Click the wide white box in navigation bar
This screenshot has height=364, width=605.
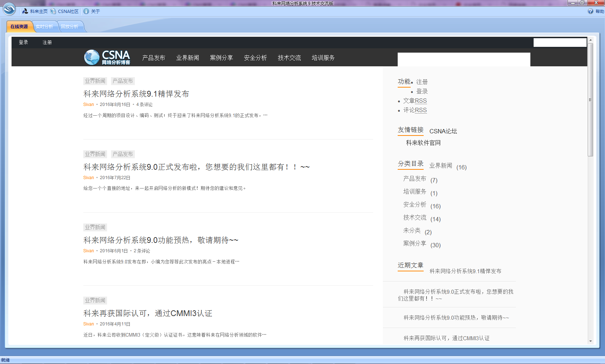pos(464,59)
